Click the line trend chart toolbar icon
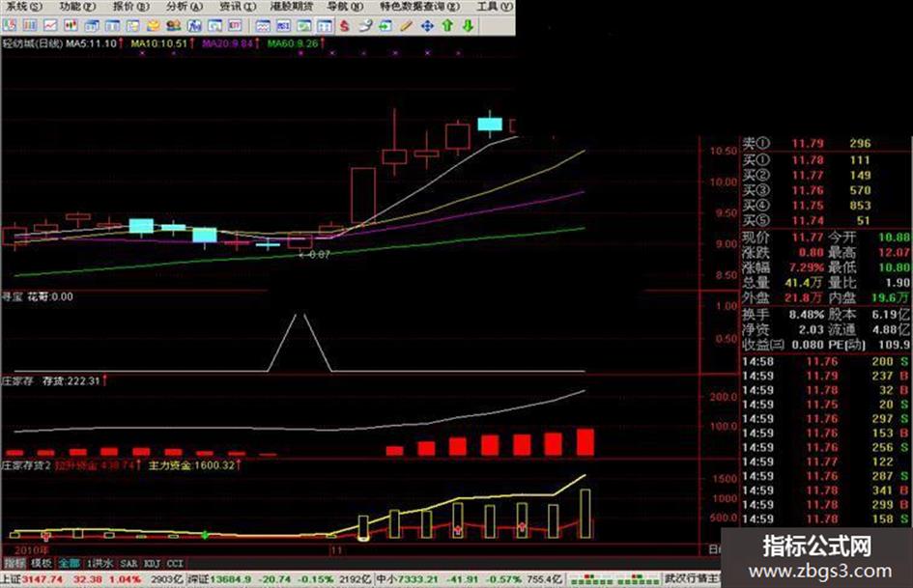 click(x=50, y=26)
